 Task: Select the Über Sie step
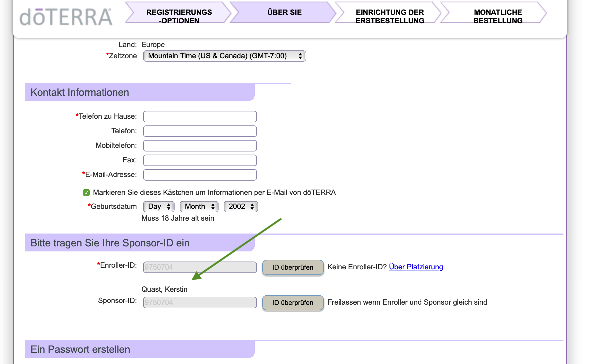click(284, 13)
